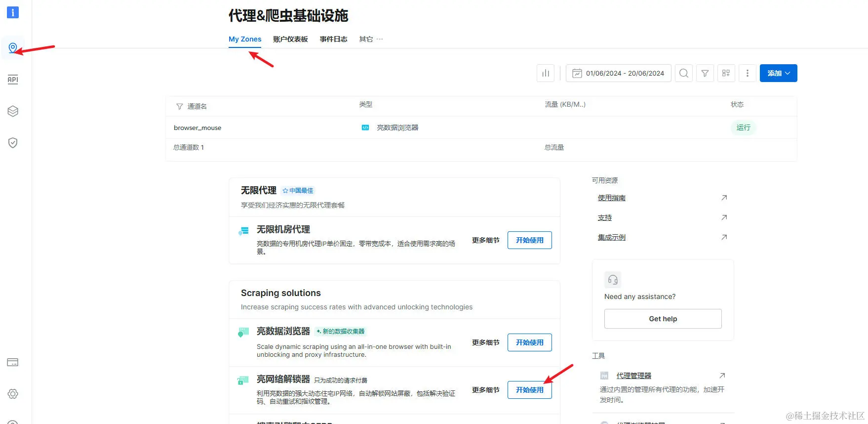Expand the 其它 tab menu
This screenshot has width=868, height=424.
tap(371, 39)
